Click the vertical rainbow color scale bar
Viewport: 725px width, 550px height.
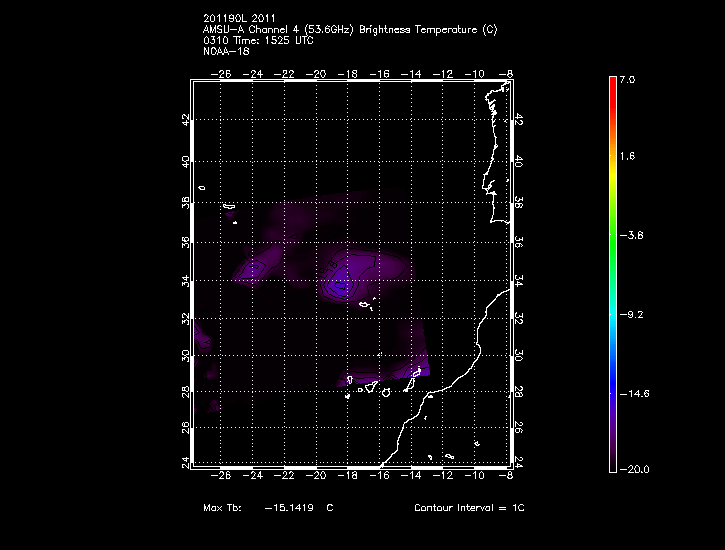(612, 273)
